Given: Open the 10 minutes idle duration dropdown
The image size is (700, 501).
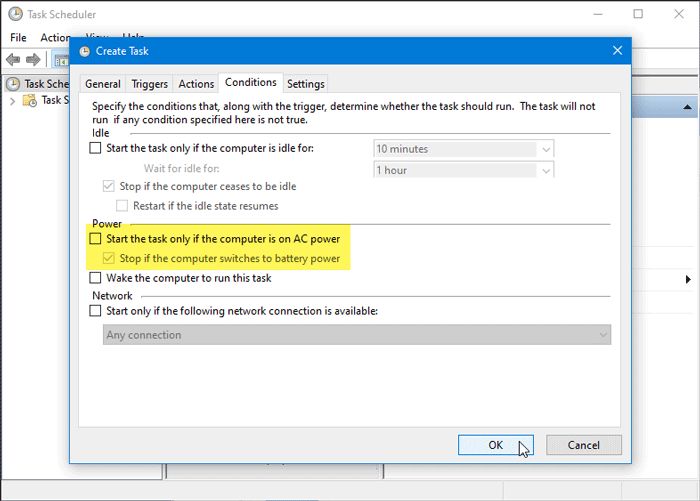Looking at the screenshot, I should pos(545,149).
